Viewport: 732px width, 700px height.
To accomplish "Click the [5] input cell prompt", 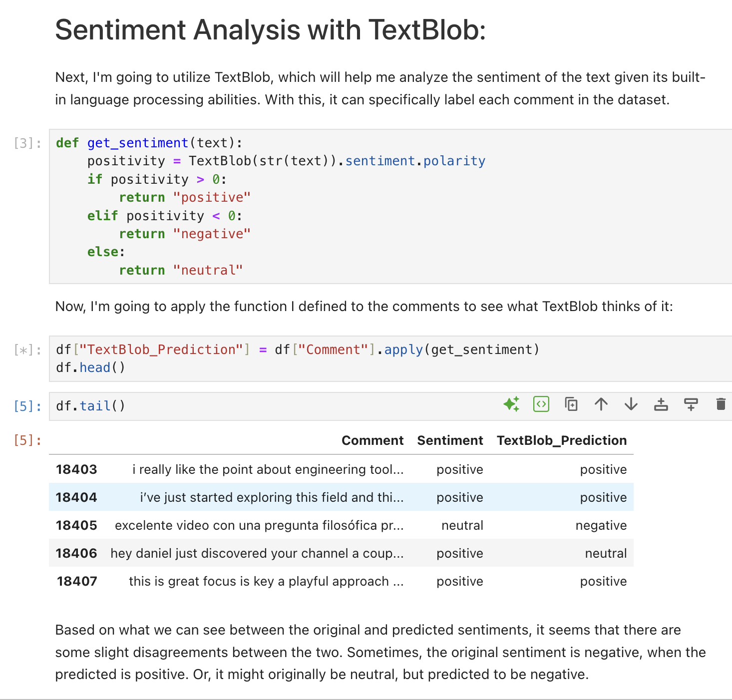I will point(27,406).
